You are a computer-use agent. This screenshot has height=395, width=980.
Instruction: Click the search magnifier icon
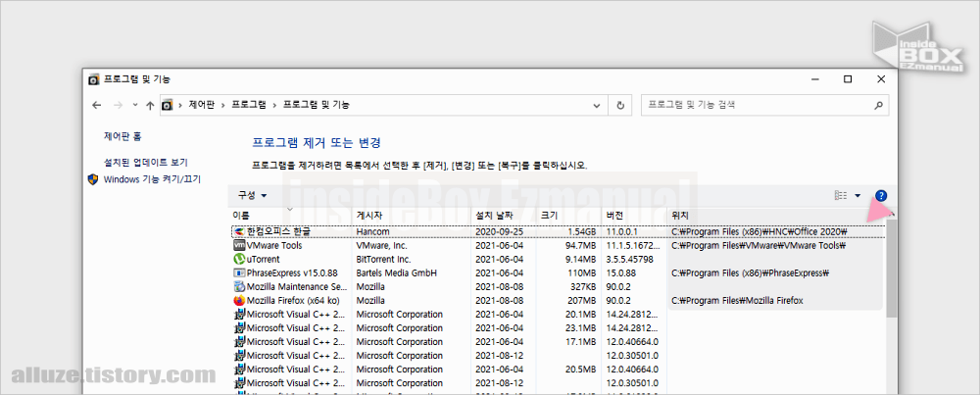click(x=879, y=105)
